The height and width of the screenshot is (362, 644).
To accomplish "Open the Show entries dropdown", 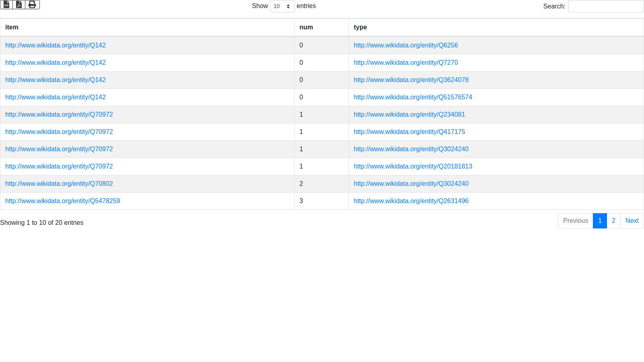I will [282, 6].
